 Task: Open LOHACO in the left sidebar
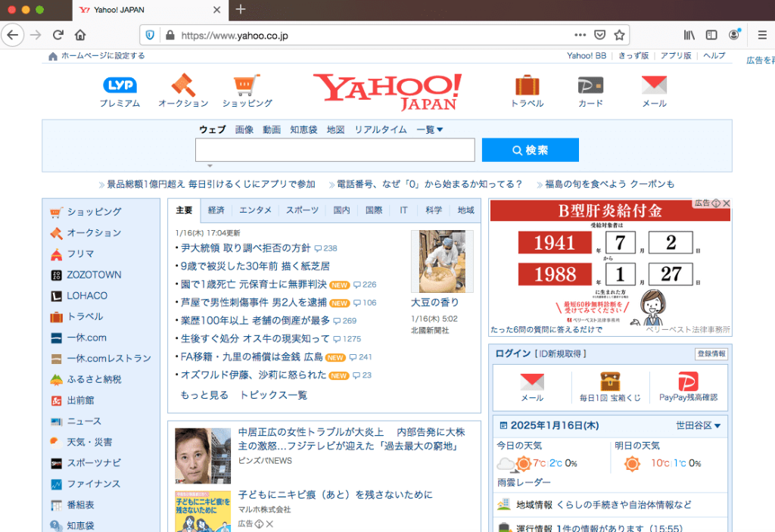(x=87, y=296)
